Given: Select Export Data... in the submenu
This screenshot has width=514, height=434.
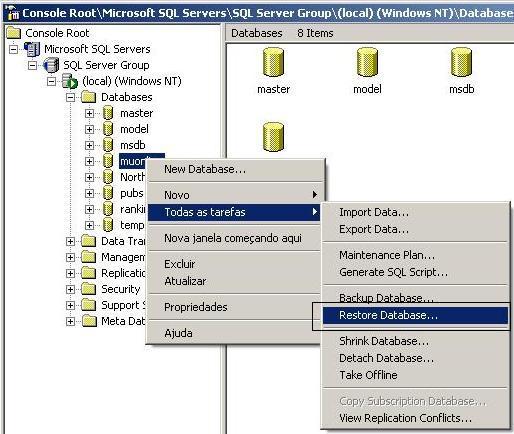Looking at the screenshot, I should 415,229.
